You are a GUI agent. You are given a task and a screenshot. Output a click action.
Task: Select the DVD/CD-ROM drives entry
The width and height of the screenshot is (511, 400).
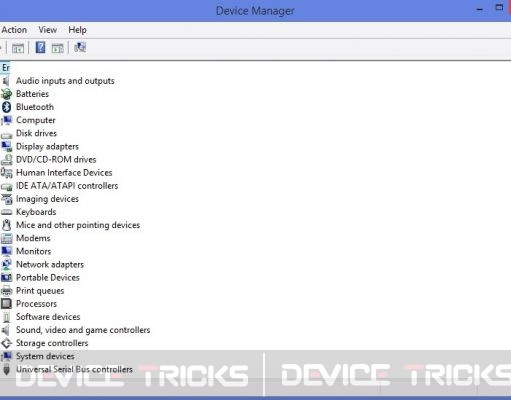(56, 160)
